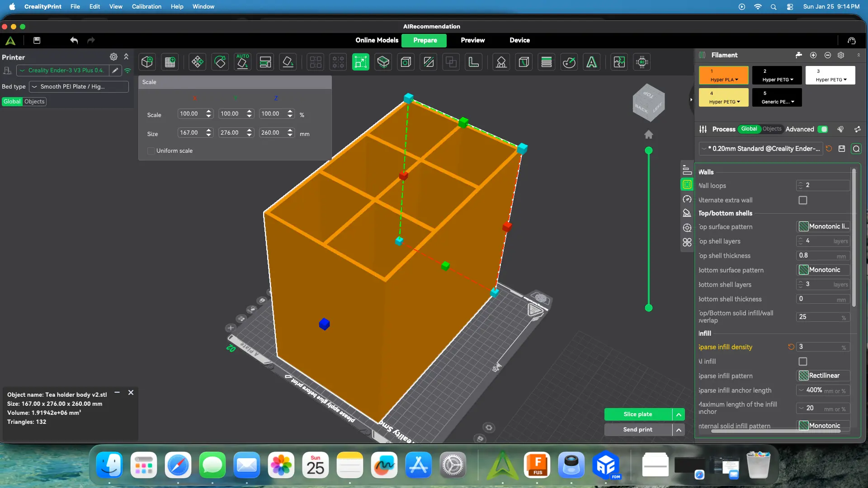Click the Undo arrow icon
Screen dimensions: 868x488
point(74,40)
